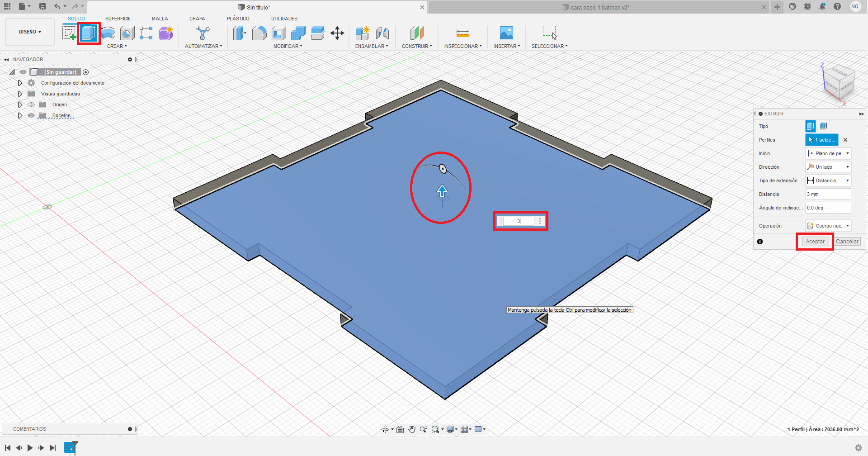This screenshot has height=456, width=868.
Task: Switch to the MALLA tab
Action: [160, 19]
